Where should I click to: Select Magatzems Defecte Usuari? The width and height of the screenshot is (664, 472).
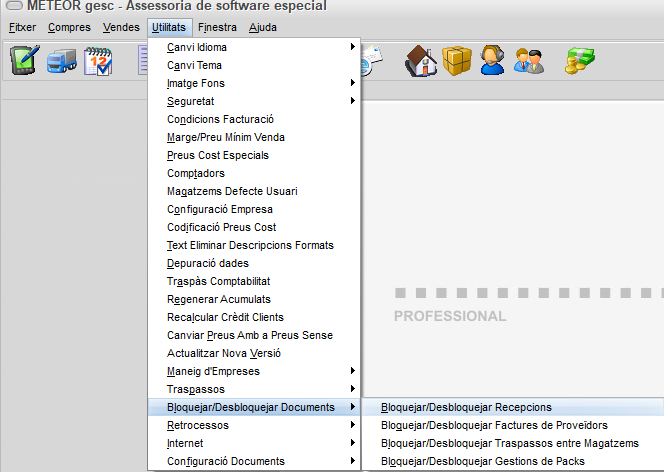[x=254, y=191]
